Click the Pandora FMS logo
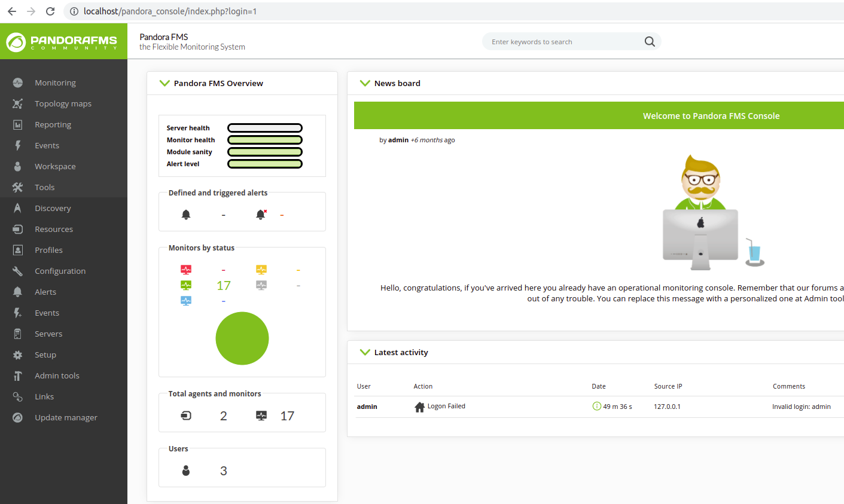844x504 pixels. (62, 42)
